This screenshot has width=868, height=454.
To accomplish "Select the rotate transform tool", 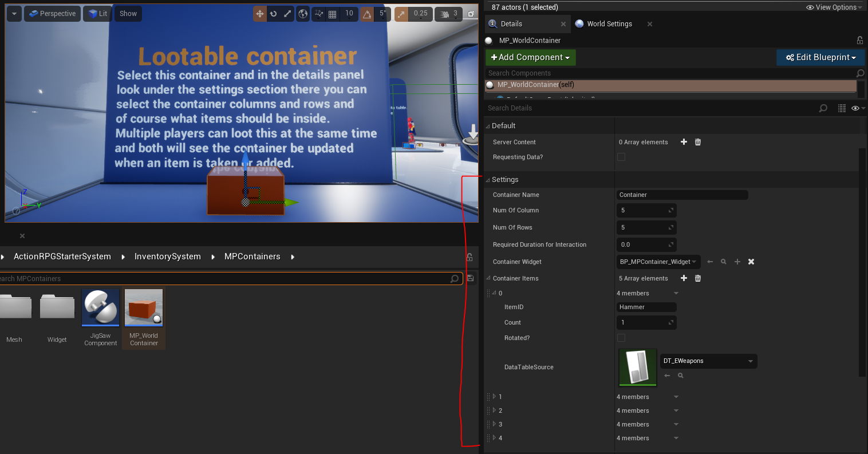I will (x=274, y=14).
